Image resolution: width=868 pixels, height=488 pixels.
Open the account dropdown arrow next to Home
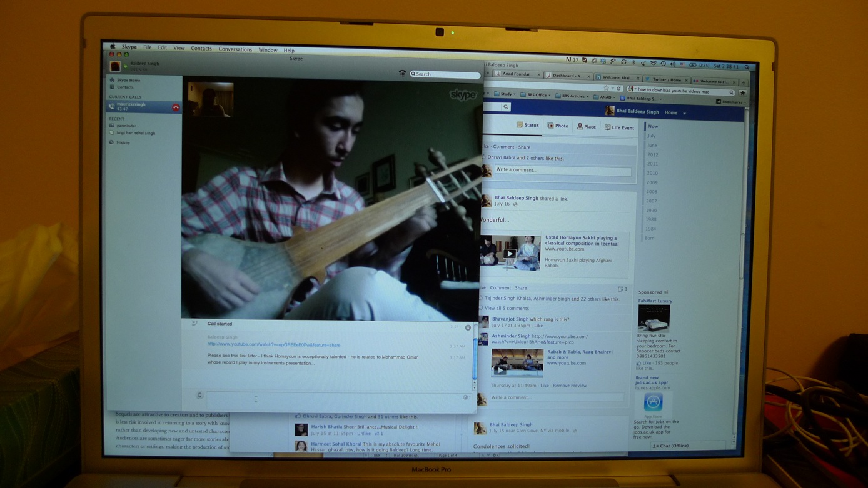tap(685, 113)
